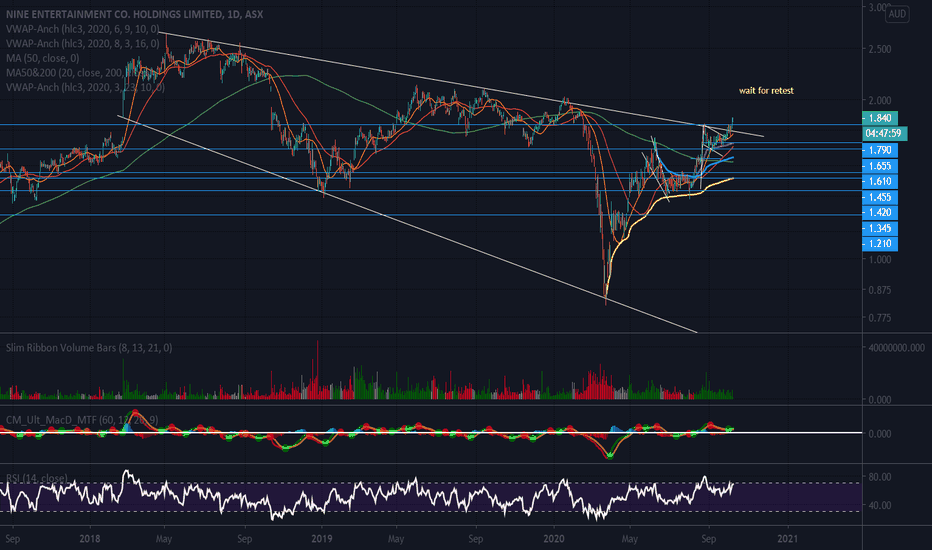Viewport: 932px width, 550px height.
Task: Click the 2.000 price axis value
Action: coord(880,100)
